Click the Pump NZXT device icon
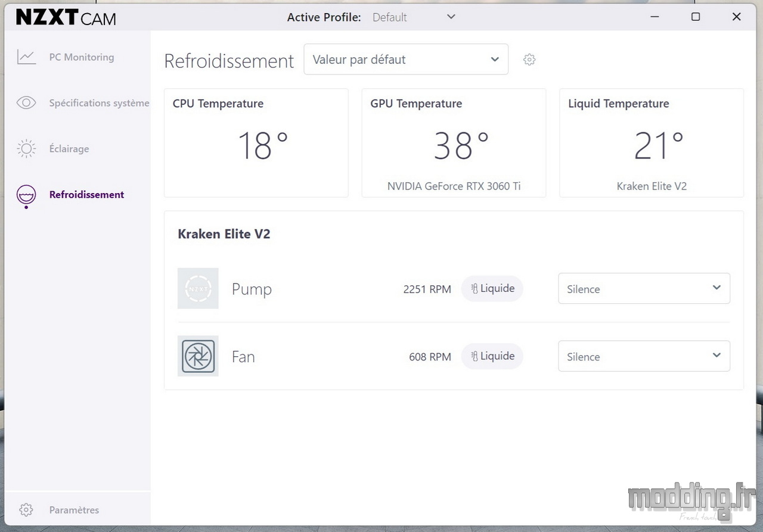The width and height of the screenshot is (763, 532). tap(198, 288)
